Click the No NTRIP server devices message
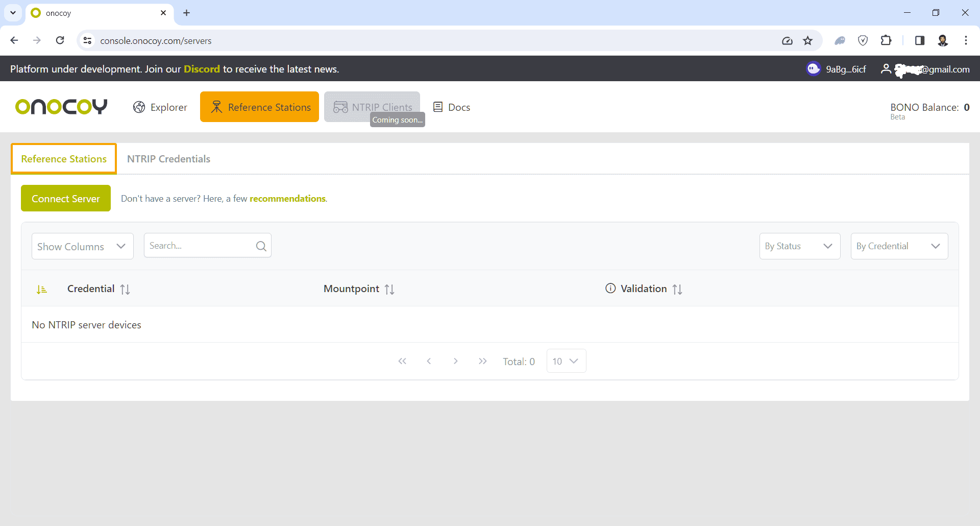980x526 pixels. [x=86, y=325]
